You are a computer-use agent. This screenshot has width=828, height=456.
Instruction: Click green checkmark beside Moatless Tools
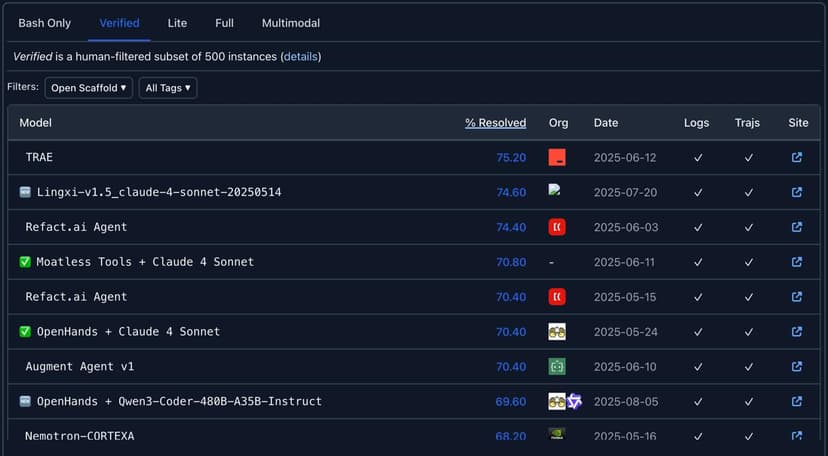tap(25, 262)
